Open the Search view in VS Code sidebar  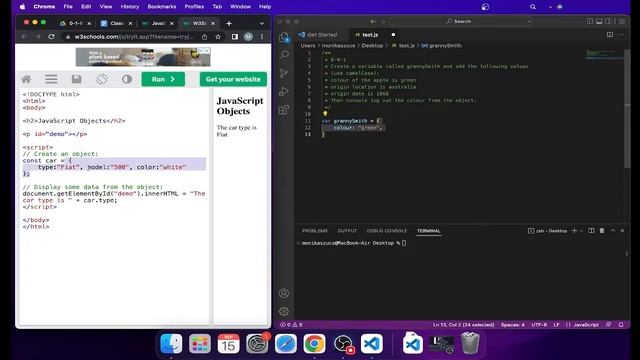pos(284,55)
